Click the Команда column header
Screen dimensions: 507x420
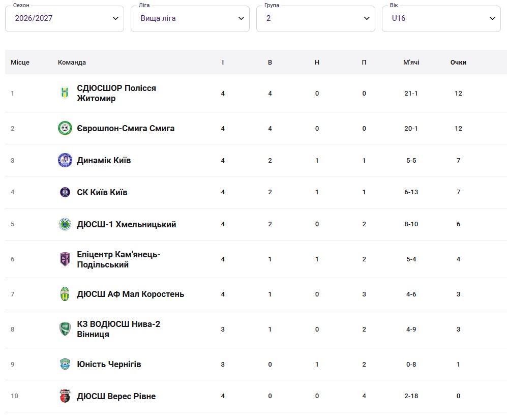pos(72,63)
